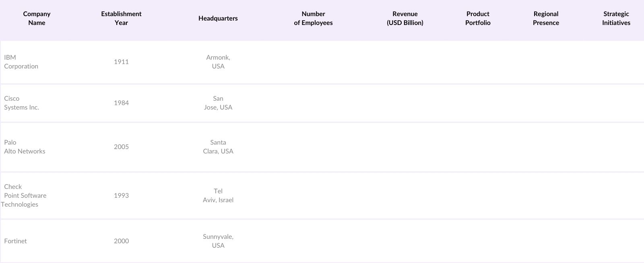Screen dimensions: 644x263
Task: Click the Armonk, USA headquarters cell
Action: (x=218, y=62)
